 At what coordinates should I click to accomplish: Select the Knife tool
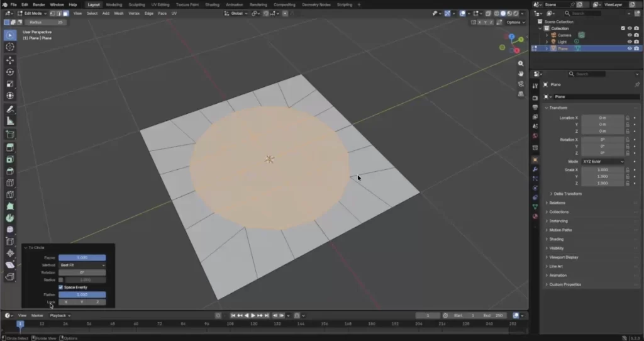(x=10, y=195)
